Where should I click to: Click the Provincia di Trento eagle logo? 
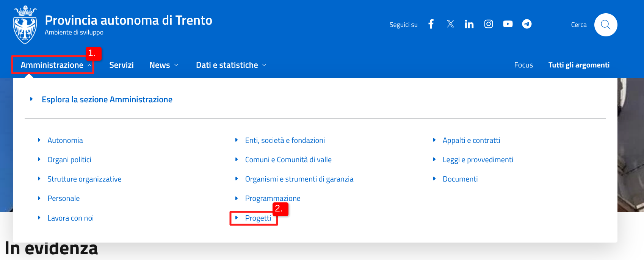point(25,25)
